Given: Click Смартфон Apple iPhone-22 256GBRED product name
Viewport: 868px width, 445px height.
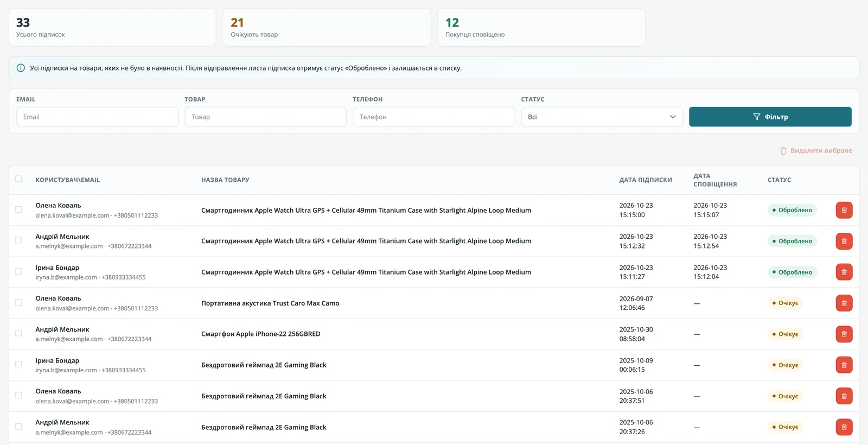Looking at the screenshot, I should (260, 334).
